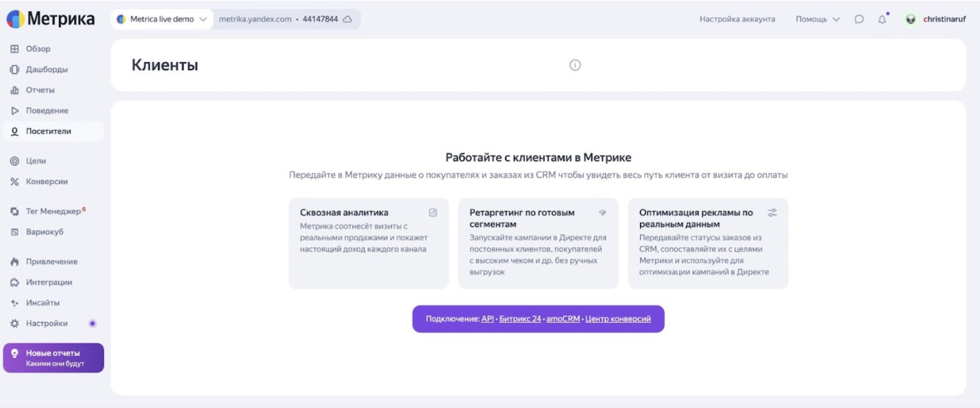The width and height of the screenshot is (980, 408).
Task: Go to Поведение section
Action: (47, 110)
